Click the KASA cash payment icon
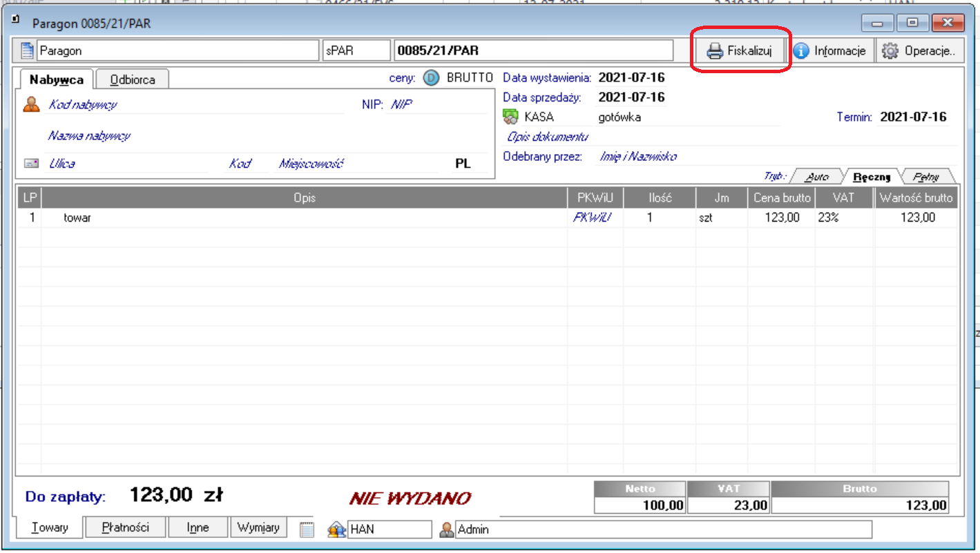The image size is (980, 553). click(x=510, y=117)
